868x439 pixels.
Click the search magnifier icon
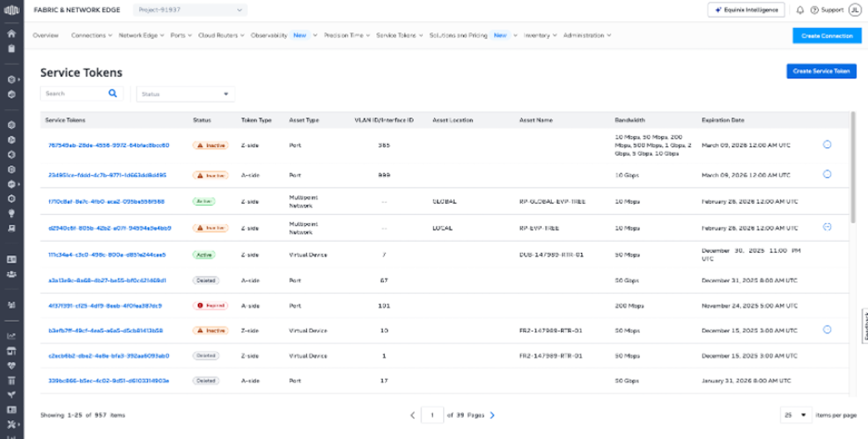[113, 93]
